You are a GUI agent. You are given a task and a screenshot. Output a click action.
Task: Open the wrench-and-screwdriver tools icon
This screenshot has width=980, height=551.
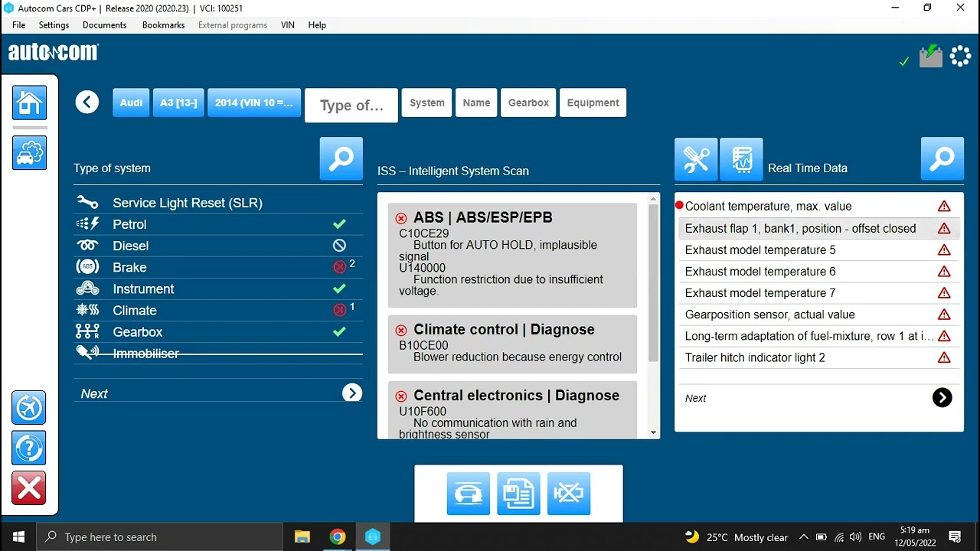696,159
